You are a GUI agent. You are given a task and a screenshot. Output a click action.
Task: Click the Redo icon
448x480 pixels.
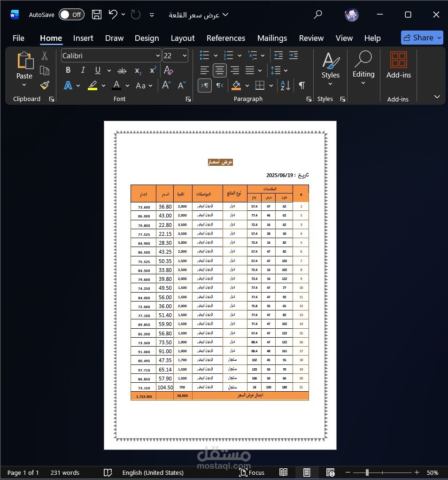[x=135, y=15]
